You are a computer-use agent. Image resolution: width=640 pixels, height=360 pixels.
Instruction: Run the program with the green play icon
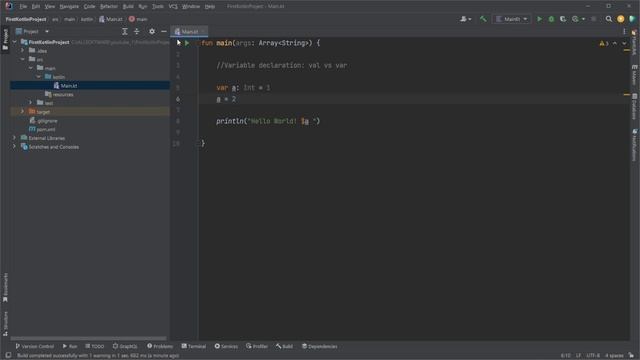tap(540, 19)
